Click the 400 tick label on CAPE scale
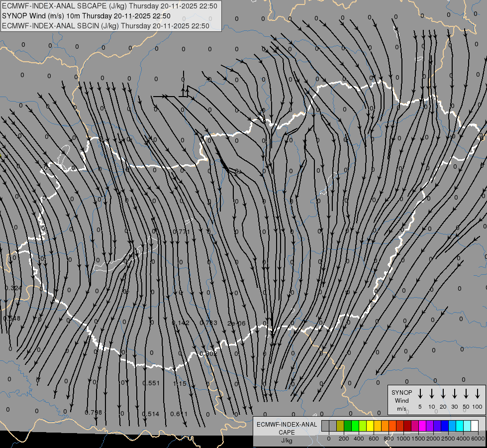 359,439
